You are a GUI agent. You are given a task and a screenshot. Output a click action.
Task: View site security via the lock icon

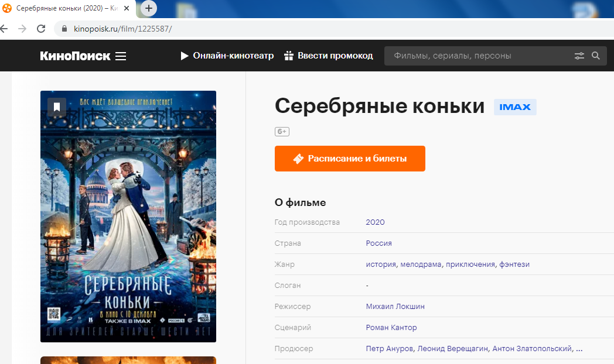(x=63, y=28)
